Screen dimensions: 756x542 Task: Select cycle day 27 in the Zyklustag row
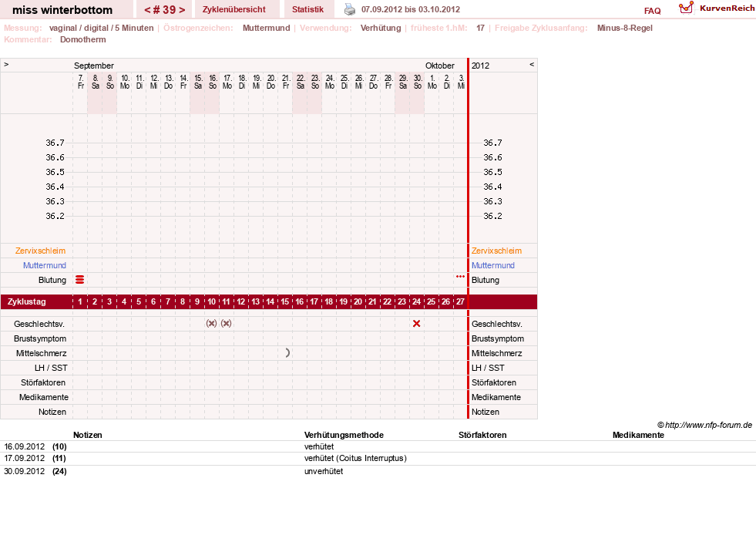[460, 302]
